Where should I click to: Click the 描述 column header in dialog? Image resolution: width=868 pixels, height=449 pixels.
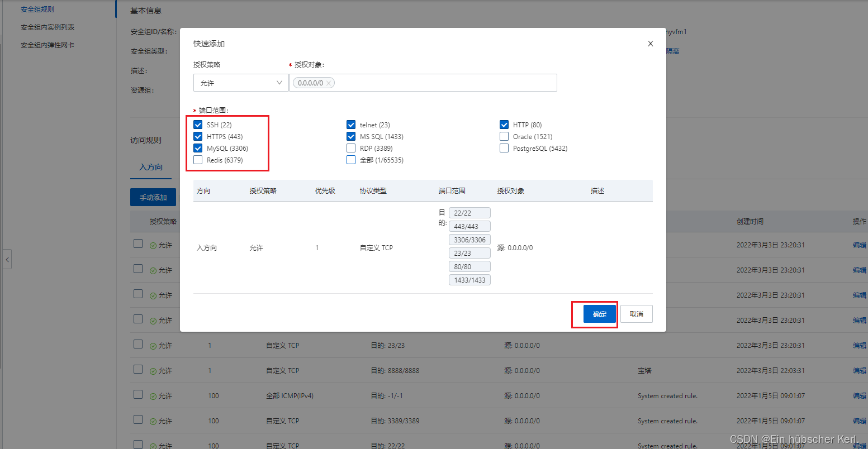[x=597, y=191]
